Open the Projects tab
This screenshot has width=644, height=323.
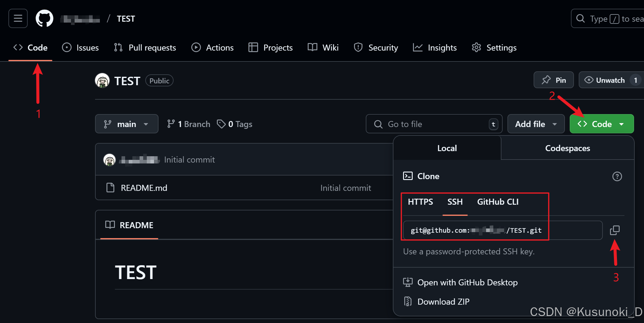coord(270,48)
